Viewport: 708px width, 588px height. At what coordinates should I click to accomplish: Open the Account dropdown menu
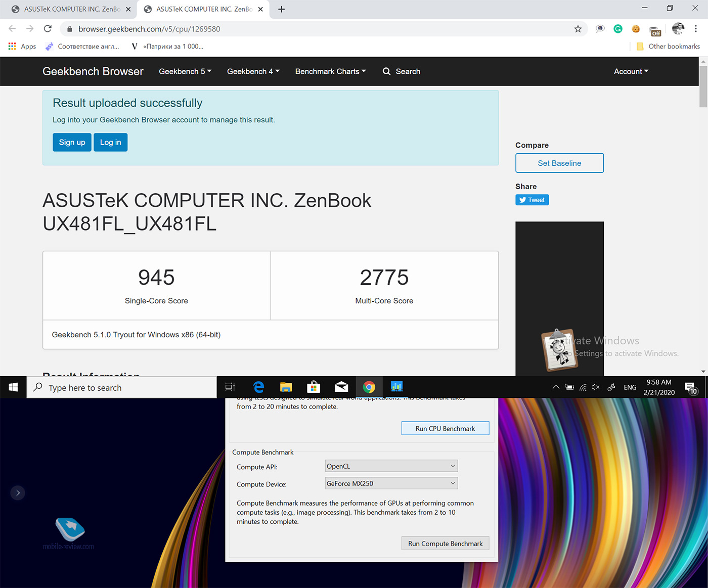click(x=631, y=71)
